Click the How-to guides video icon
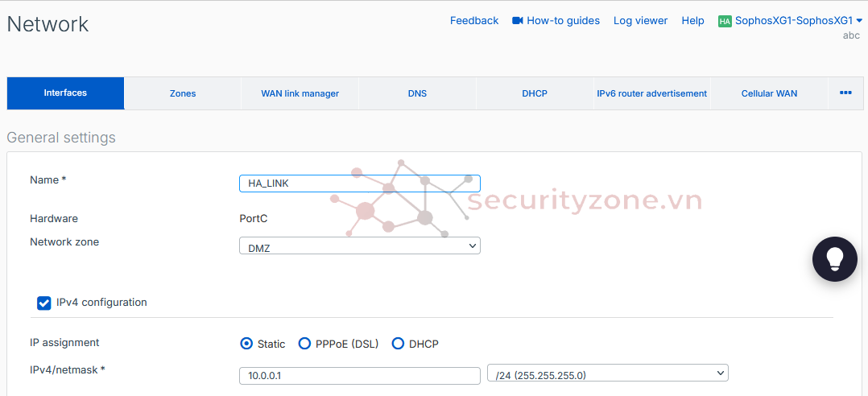The image size is (868, 396). (x=518, y=21)
